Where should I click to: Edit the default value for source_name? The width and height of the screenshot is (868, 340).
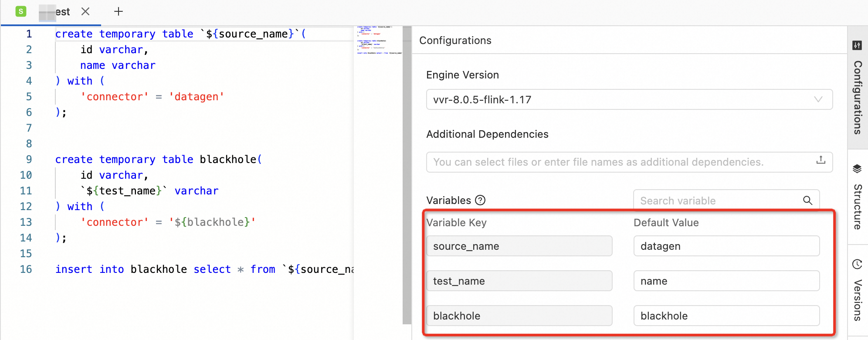(726, 246)
